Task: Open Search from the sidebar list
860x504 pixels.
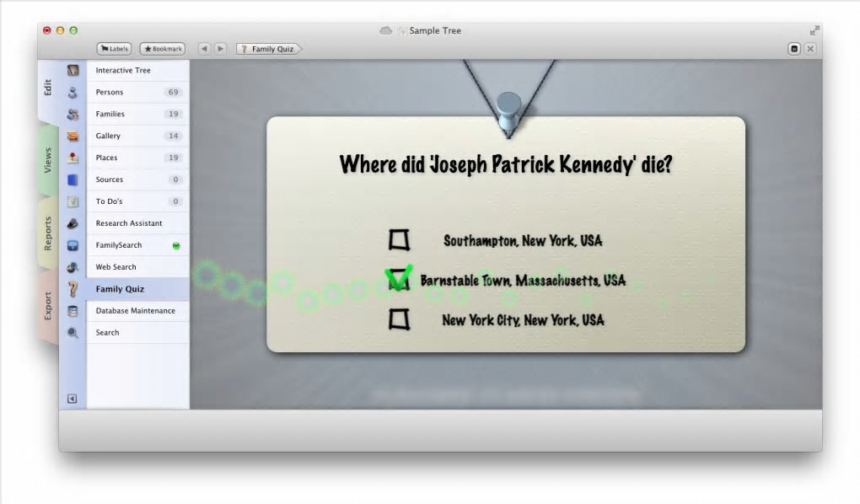Action: (137, 332)
